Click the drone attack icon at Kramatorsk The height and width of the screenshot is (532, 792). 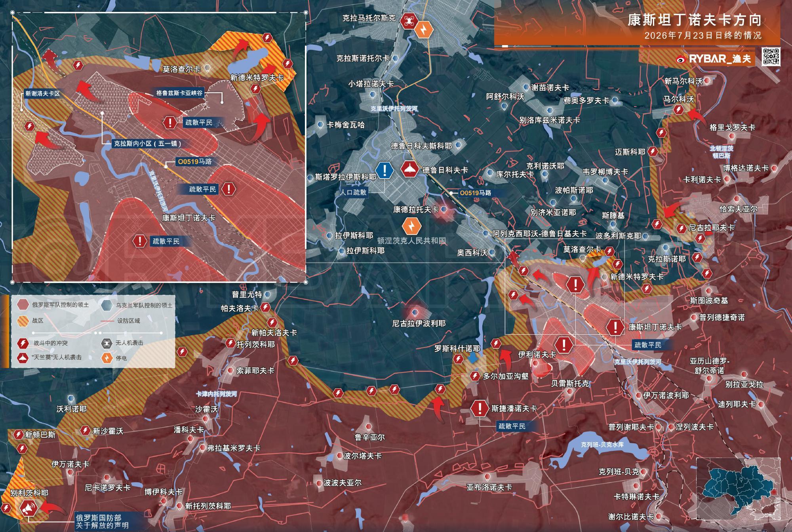408,21
